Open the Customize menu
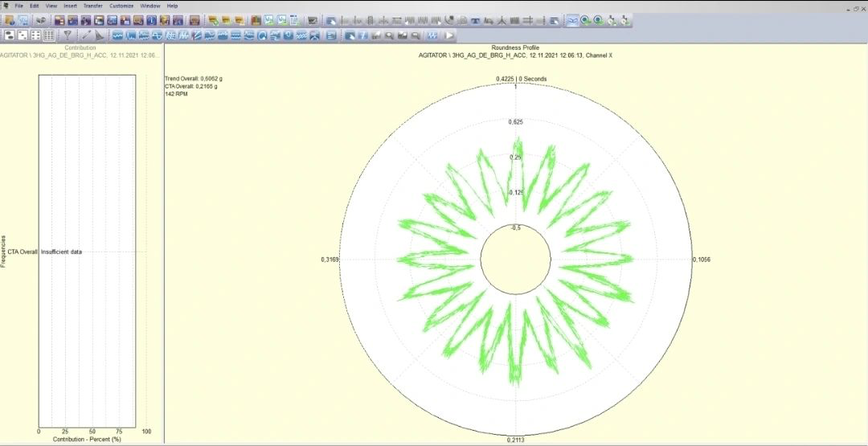The height and width of the screenshot is (446, 868). click(121, 6)
